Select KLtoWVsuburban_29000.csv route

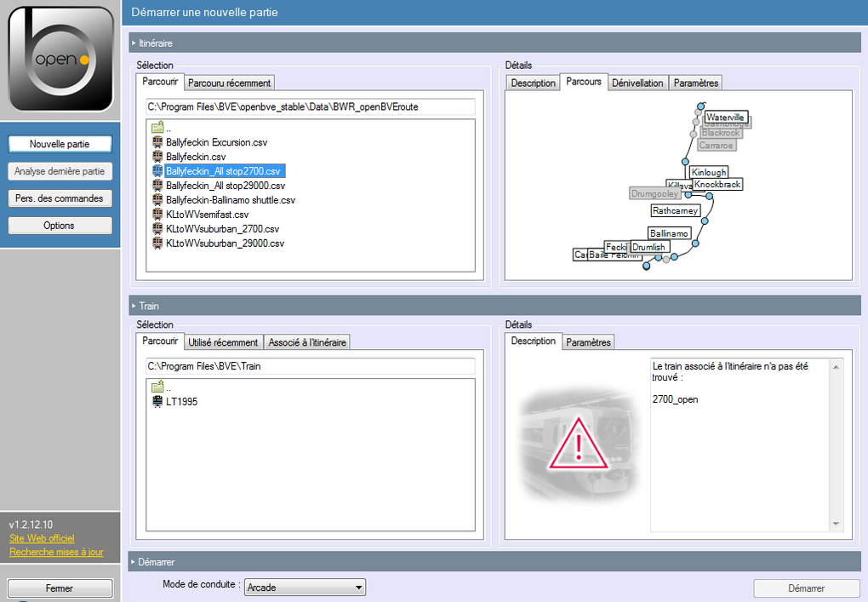click(225, 244)
